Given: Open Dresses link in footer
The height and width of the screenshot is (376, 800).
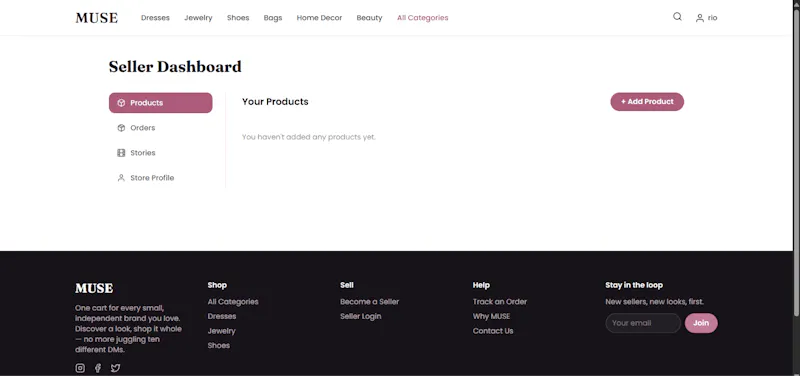Looking at the screenshot, I should click(222, 316).
